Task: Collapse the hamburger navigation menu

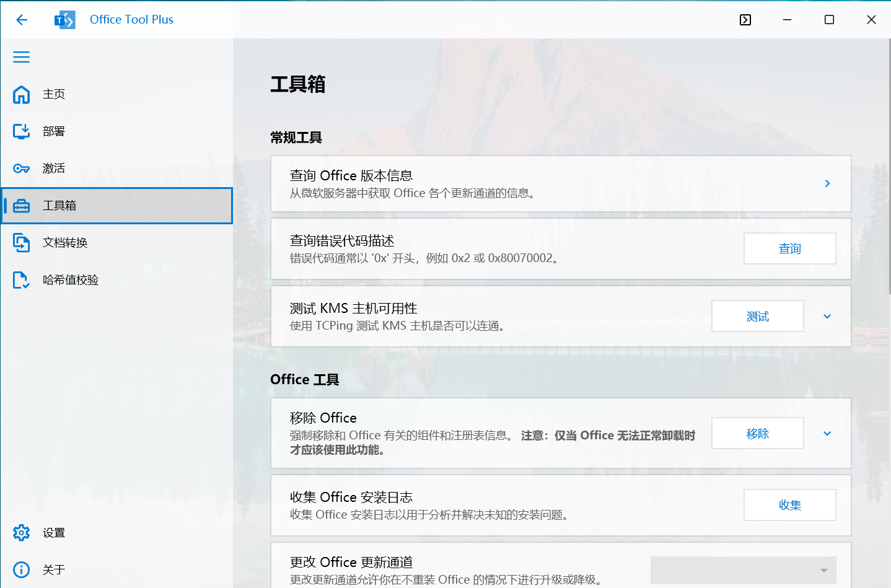Action: (22, 57)
